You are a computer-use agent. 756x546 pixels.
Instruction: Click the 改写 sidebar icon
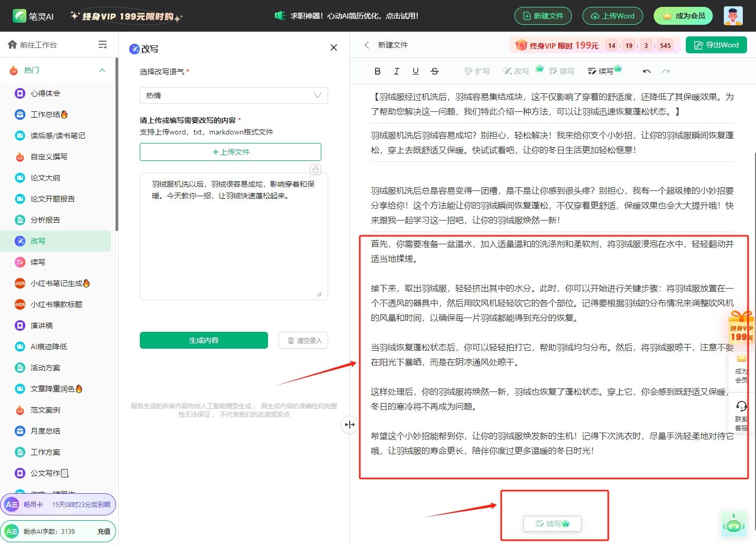20,241
